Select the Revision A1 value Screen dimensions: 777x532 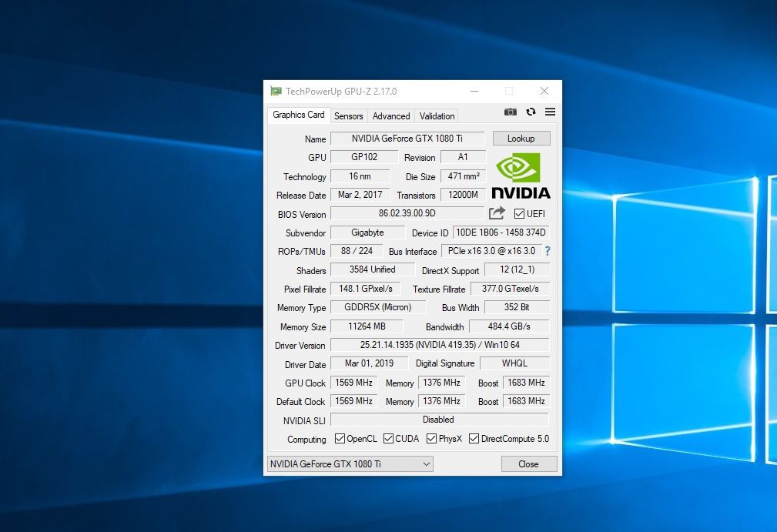pyautogui.click(x=463, y=157)
